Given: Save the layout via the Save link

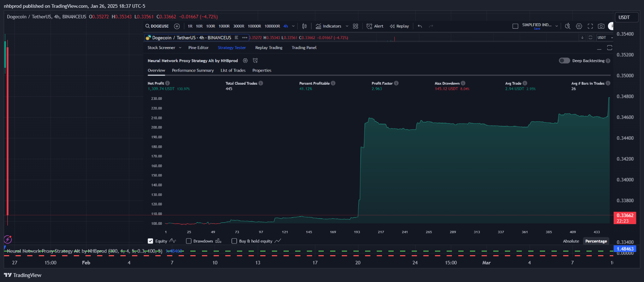Looking at the screenshot, I should pyautogui.click(x=537, y=29).
